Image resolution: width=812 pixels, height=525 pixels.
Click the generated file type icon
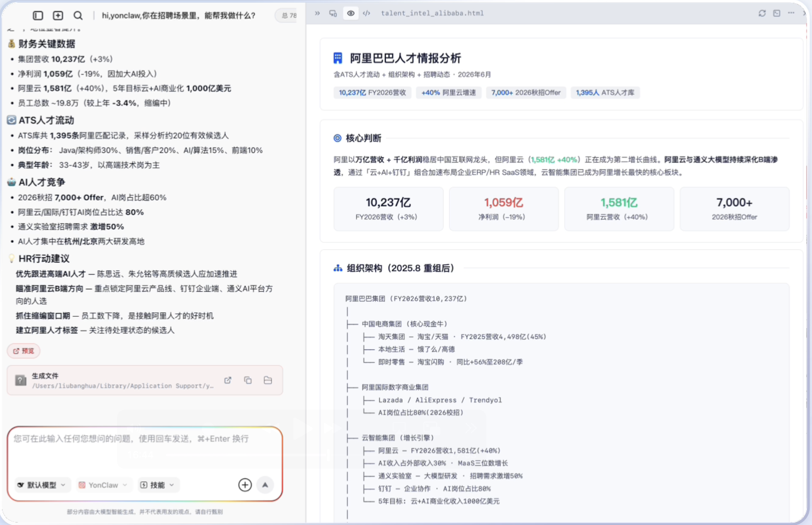pyautogui.click(x=21, y=380)
